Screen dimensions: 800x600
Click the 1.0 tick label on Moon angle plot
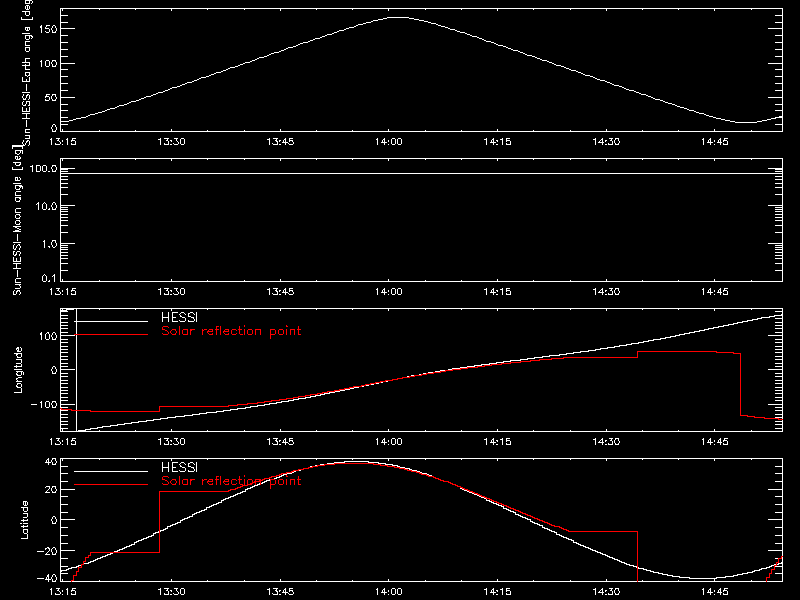(49, 244)
